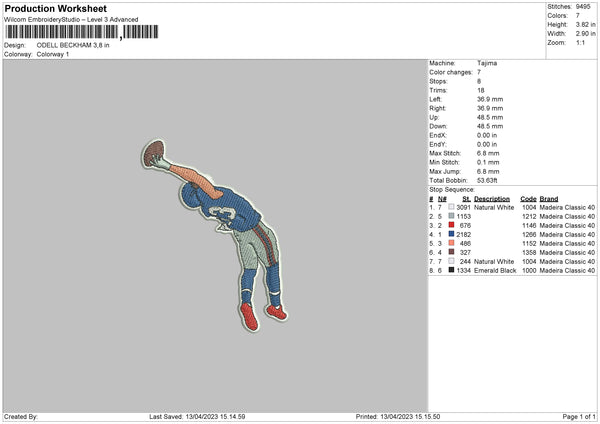
Task: Click the design name 'ODELL BECKHAM 3,8 in'
Action: point(73,45)
